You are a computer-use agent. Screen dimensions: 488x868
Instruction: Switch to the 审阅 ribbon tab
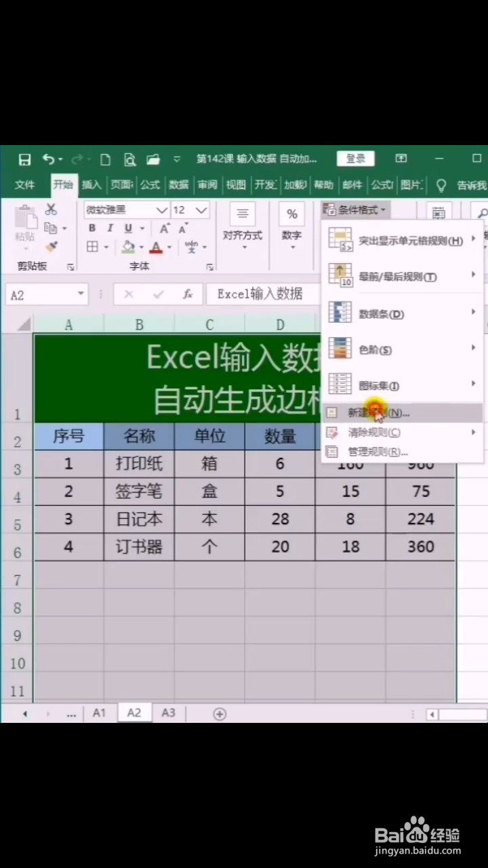click(x=207, y=185)
